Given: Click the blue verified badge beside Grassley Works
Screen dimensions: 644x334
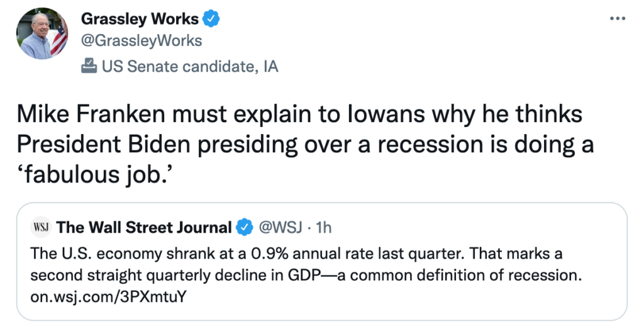Looking at the screenshot, I should tap(211, 19).
